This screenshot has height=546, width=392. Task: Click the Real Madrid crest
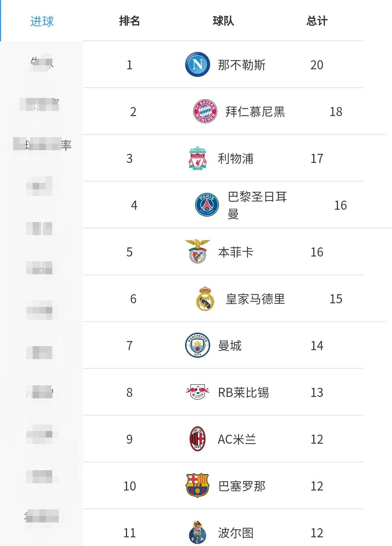[x=205, y=299]
